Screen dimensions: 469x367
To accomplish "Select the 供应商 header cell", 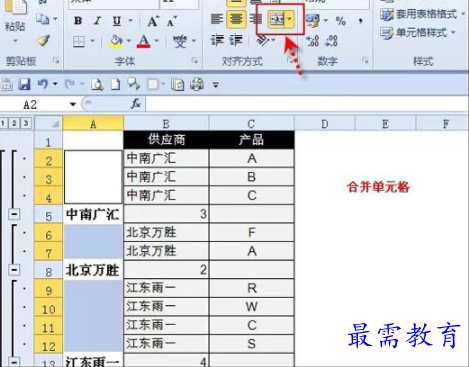I will point(166,140).
